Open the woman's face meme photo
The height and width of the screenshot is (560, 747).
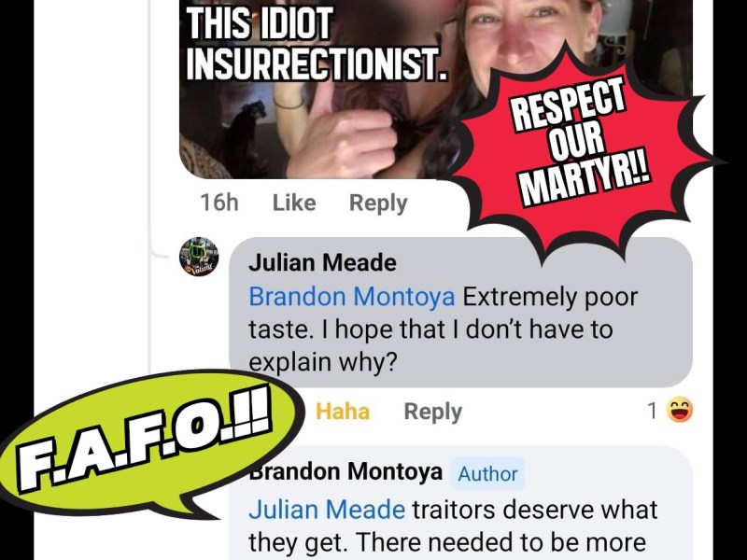436,89
